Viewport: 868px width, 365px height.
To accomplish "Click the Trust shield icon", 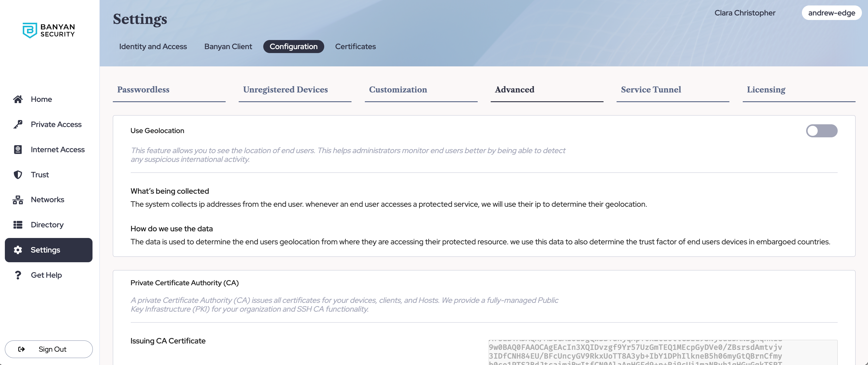I will [x=18, y=174].
